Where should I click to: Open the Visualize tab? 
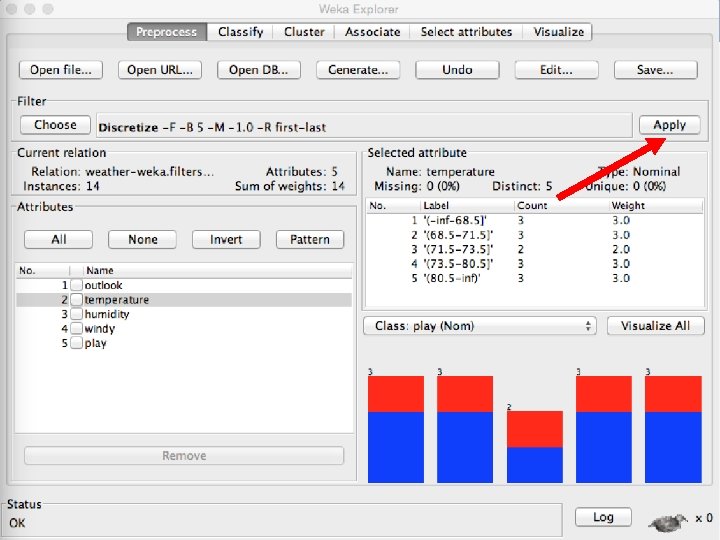558,32
